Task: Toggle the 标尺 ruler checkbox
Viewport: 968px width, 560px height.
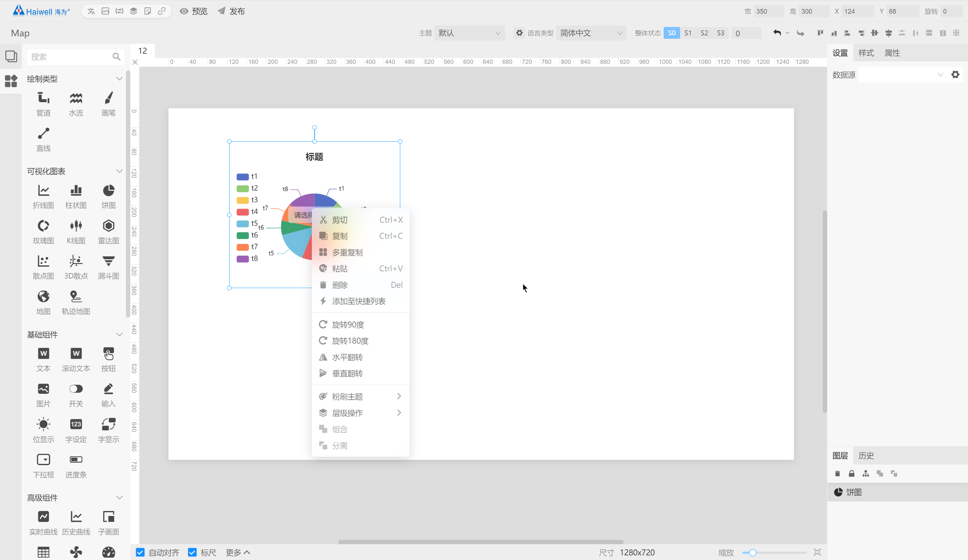Action: (x=192, y=552)
